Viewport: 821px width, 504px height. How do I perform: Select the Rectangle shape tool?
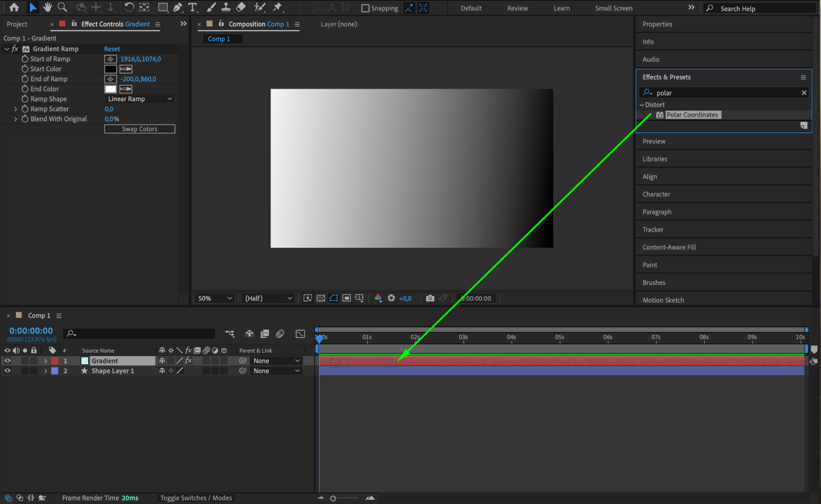[x=163, y=7]
